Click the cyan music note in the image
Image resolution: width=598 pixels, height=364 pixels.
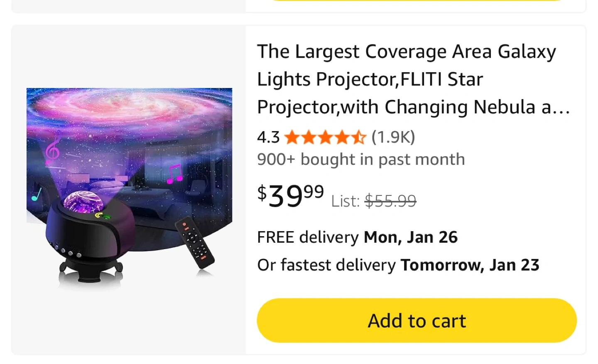point(37,194)
